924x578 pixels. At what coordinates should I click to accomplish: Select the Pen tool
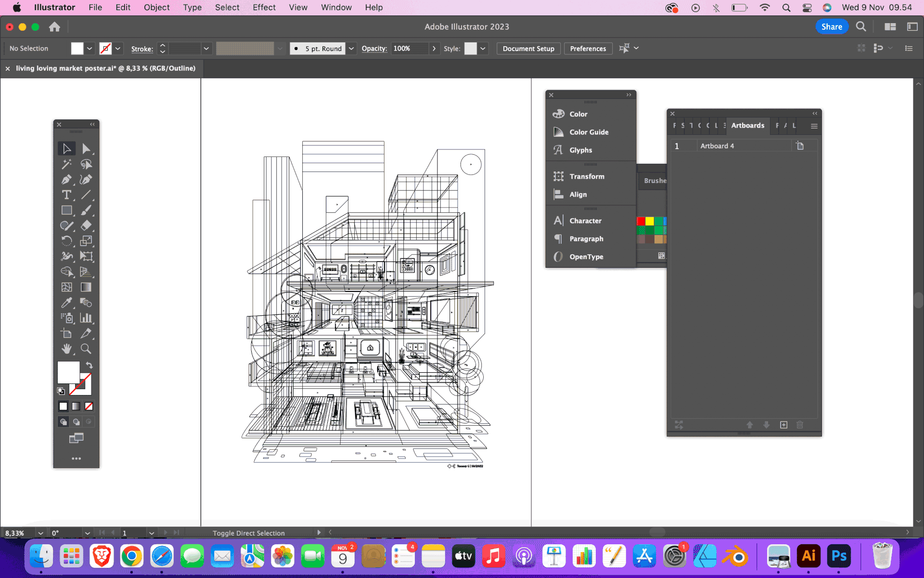point(66,180)
